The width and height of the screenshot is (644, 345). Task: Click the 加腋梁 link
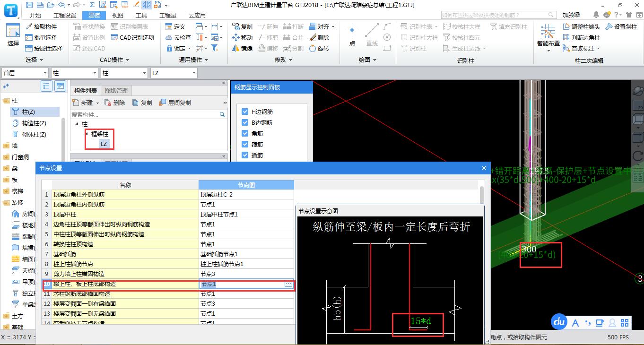(571, 15)
